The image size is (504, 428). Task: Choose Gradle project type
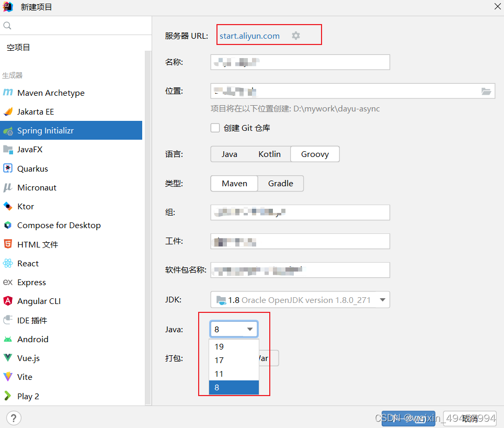click(x=281, y=184)
